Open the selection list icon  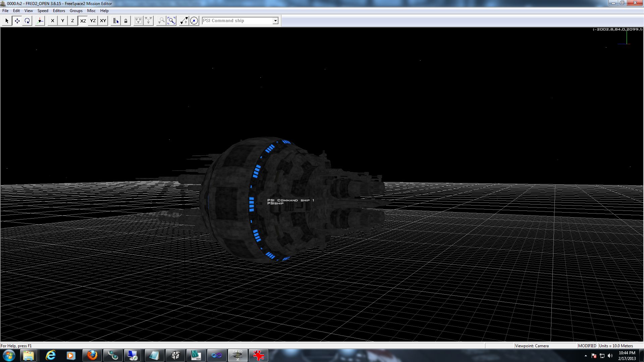(116, 21)
